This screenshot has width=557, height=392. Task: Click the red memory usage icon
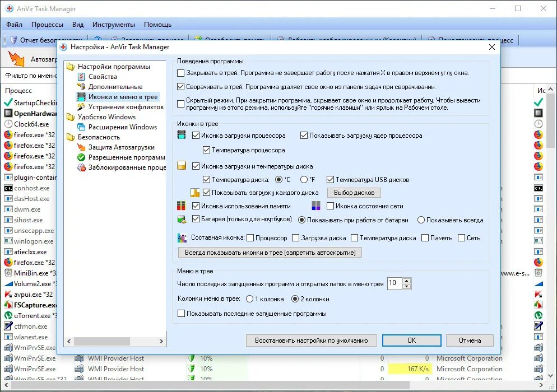[181, 206]
